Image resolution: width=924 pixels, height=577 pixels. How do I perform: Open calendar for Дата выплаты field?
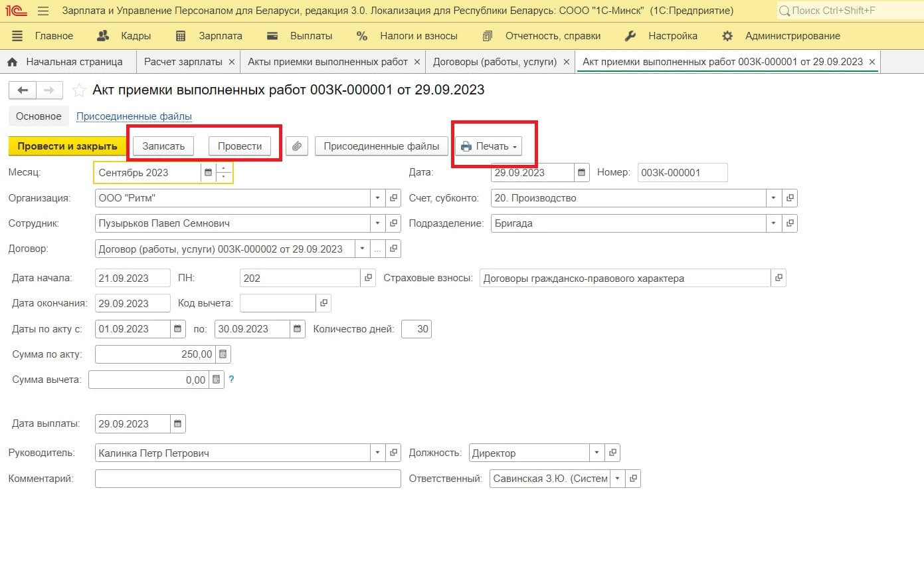point(177,424)
